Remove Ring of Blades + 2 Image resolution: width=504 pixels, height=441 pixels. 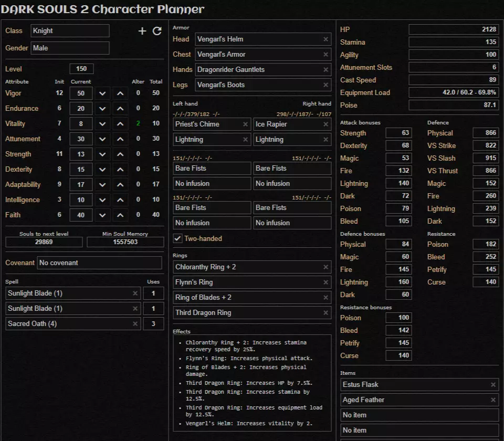[325, 298]
